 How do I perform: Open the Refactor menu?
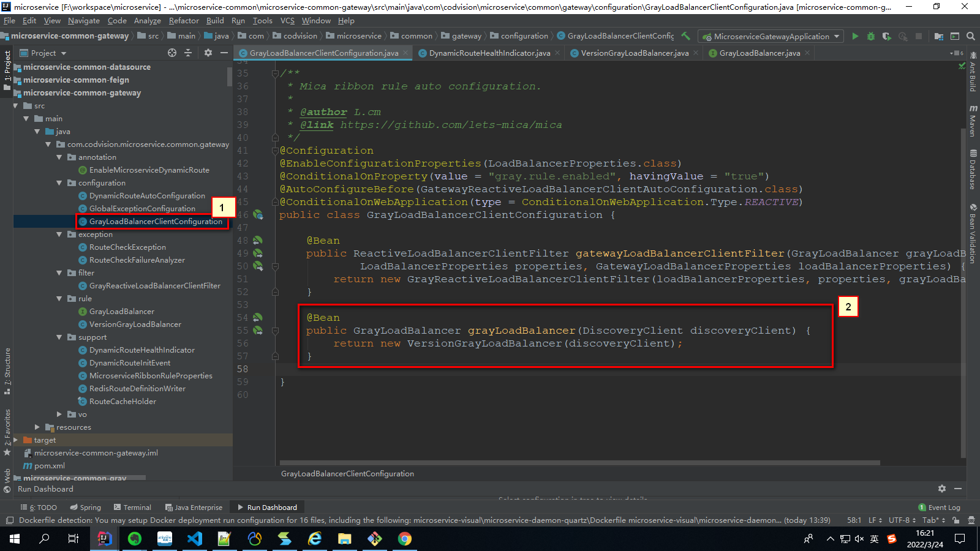(184, 21)
